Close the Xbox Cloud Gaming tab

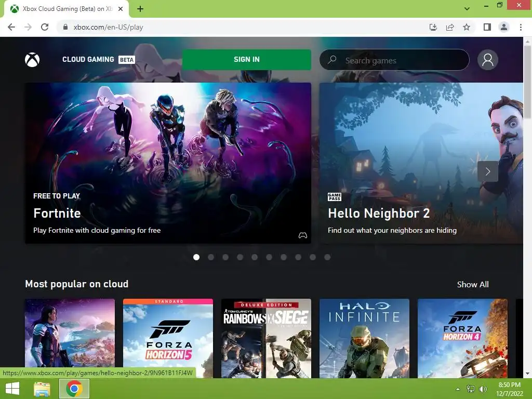pyautogui.click(x=121, y=9)
